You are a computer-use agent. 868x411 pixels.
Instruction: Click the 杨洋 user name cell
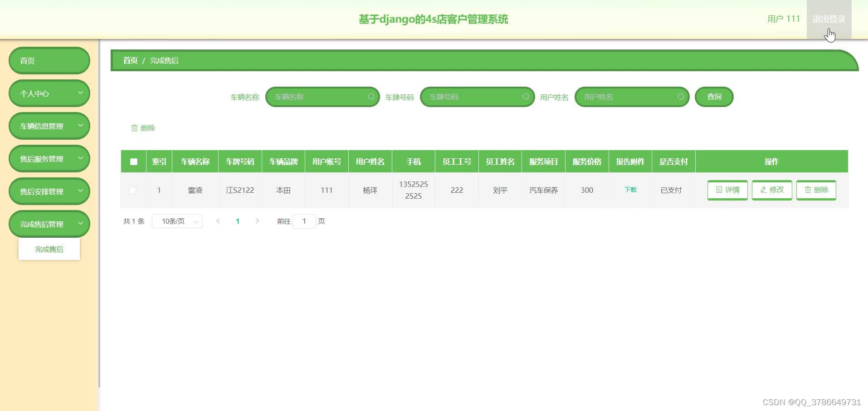pyautogui.click(x=370, y=190)
